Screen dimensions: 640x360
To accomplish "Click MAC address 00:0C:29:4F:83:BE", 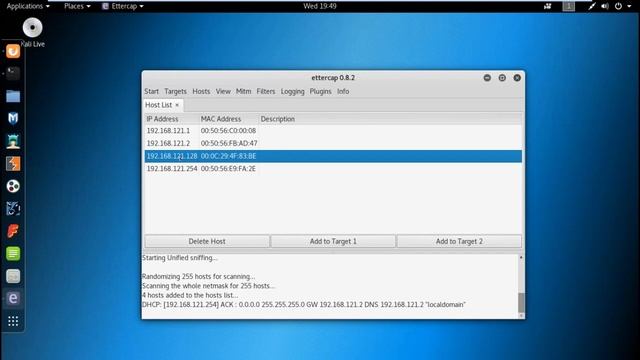I will (229, 156).
